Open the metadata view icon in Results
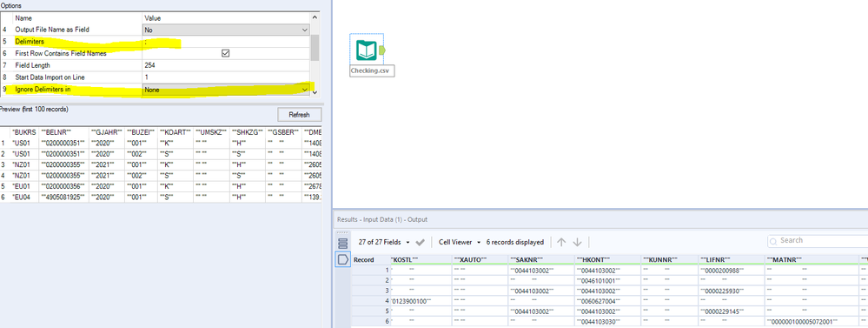 342,243
